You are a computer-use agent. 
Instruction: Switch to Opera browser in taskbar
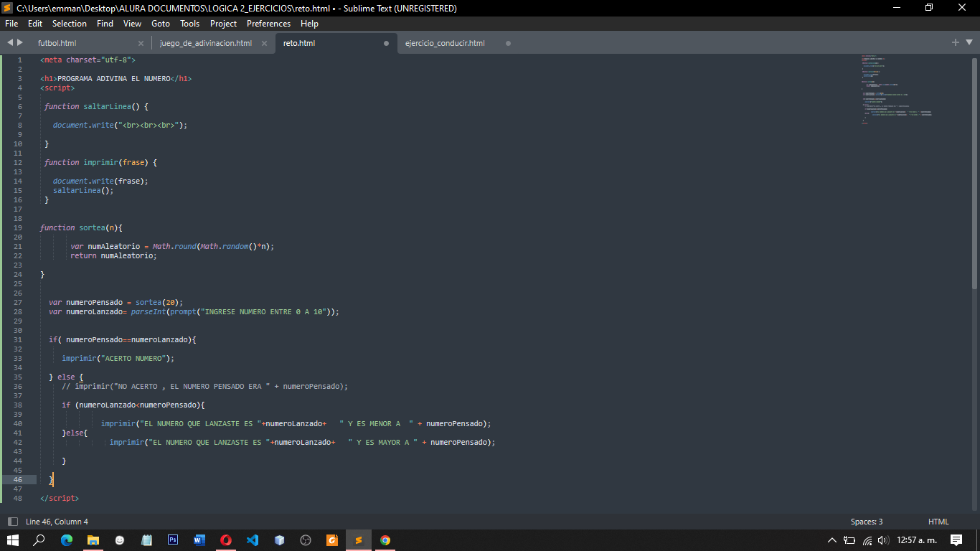click(226, 540)
